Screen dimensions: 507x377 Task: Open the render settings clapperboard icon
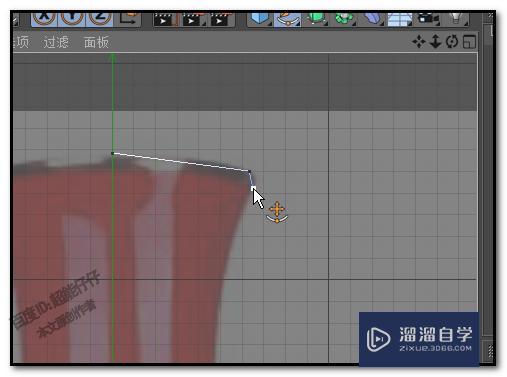click(221, 20)
